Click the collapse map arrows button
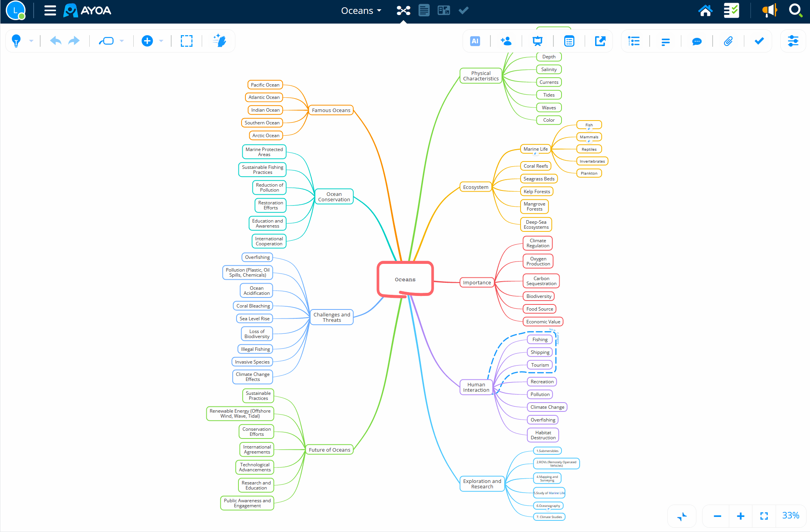810x532 pixels. coord(682,516)
